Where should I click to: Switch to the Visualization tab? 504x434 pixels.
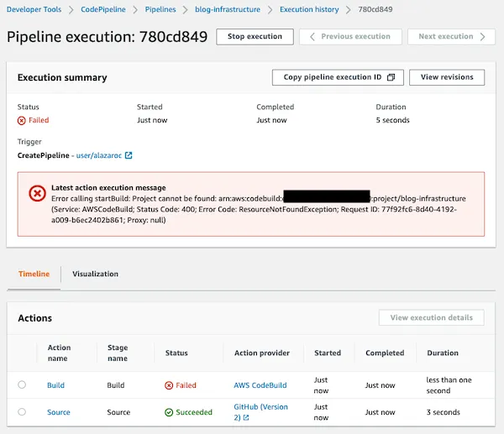click(x=95, y=274)
